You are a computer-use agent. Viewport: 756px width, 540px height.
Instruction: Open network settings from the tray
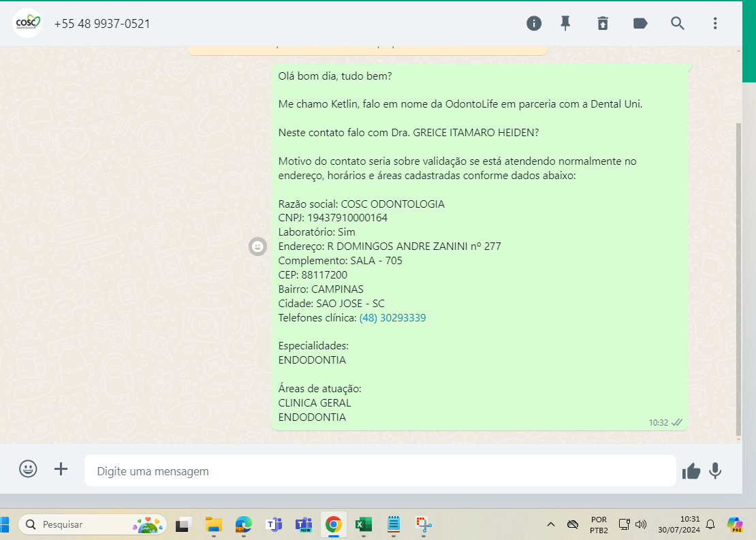tap(624, 524)
